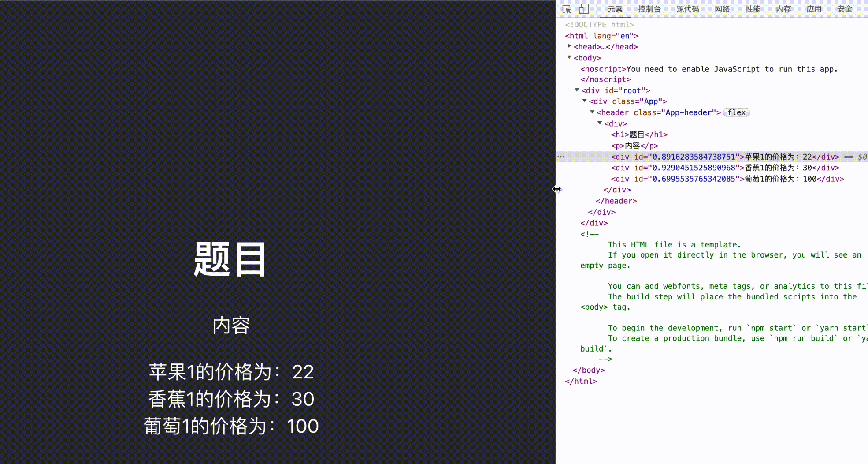Open the 源代码 sources panel
868x464 pixels.
pos(687,9)
